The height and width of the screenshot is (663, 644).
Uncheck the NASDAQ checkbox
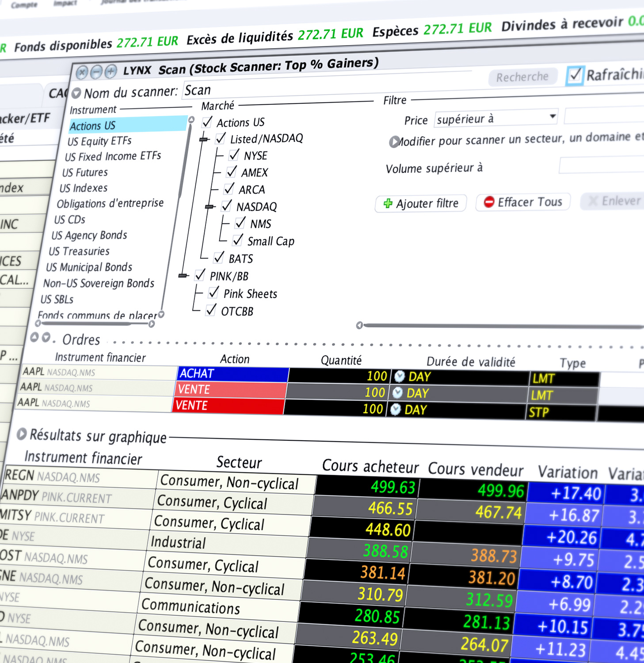coord(227,206)
